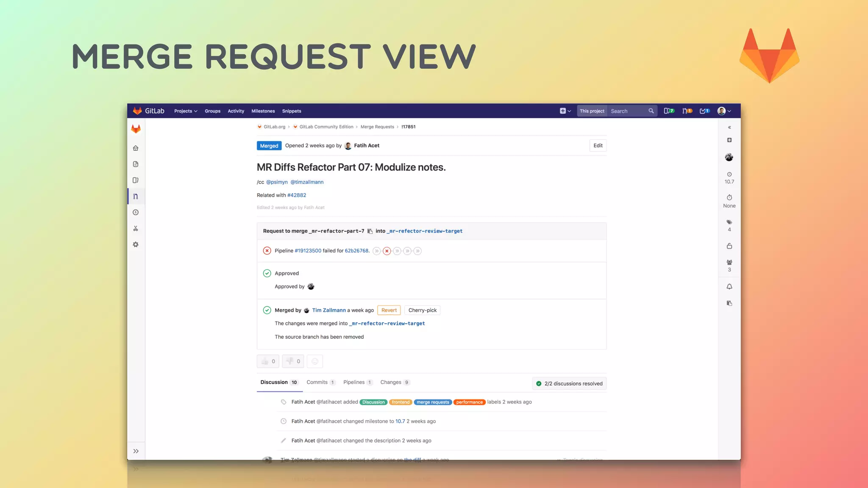Click the Revert button
Image resolution: width=868 pixels, height=488 pixels.
(x=389, y=311)
